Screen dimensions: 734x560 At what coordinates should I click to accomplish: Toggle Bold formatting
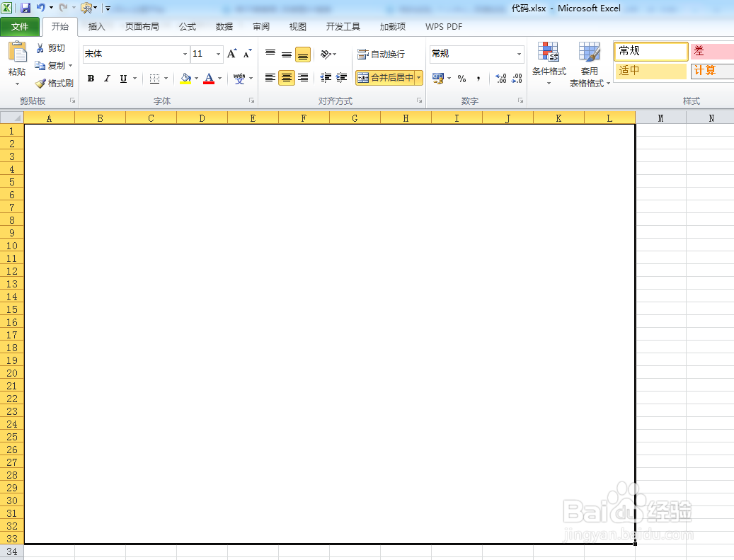coord(91,79)
